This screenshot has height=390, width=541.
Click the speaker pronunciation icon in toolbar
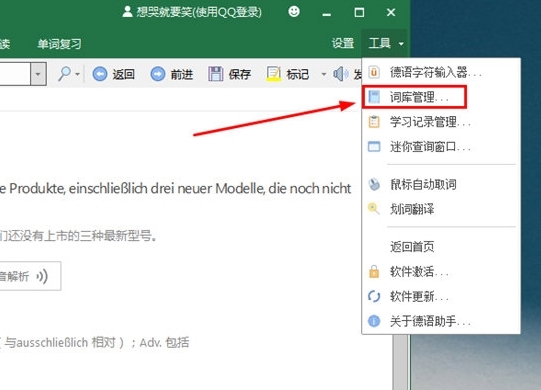tap(340, 74)
